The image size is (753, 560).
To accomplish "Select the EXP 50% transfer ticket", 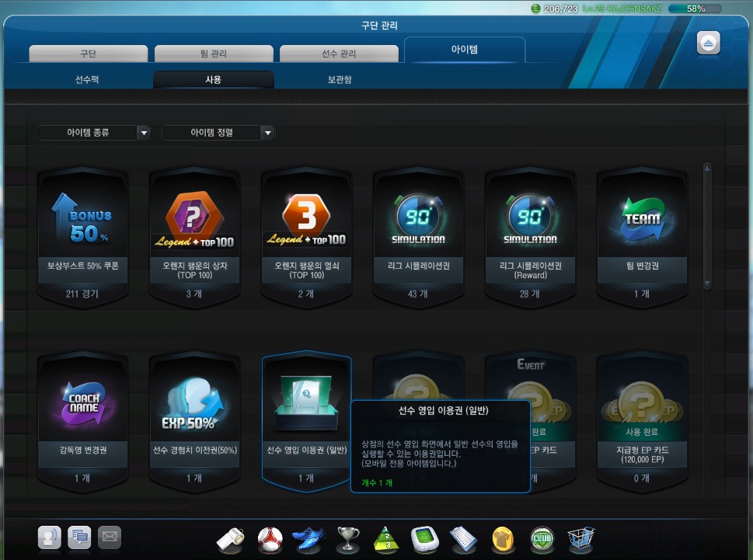I will click(194, 423).
